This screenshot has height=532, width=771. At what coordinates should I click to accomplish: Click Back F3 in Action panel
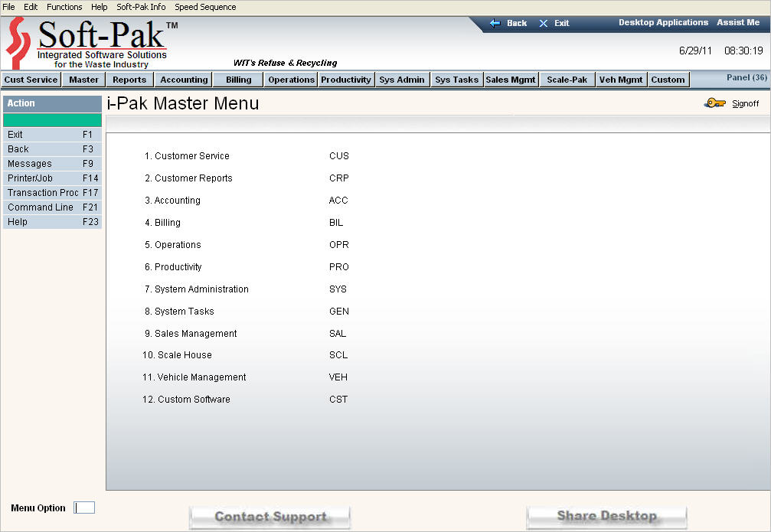[52, 149]
